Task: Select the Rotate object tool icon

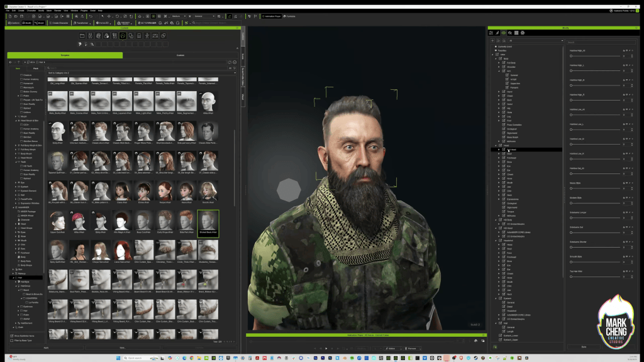Action: (117, 16)
